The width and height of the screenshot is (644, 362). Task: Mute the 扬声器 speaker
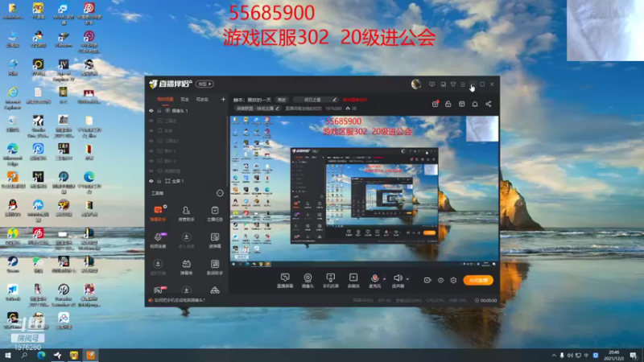[x=398, y=280]
